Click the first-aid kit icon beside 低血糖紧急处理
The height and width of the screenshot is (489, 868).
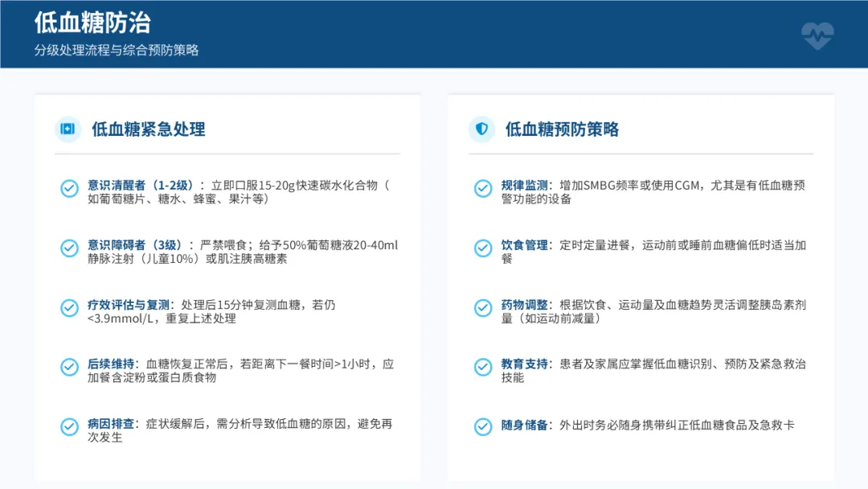pyautogui.click(x=68, y=129)
